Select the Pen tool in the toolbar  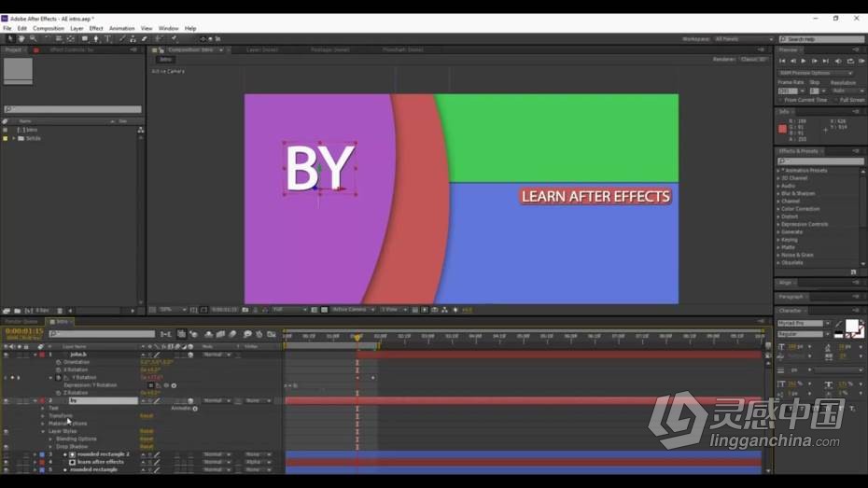tap(96, 39)
